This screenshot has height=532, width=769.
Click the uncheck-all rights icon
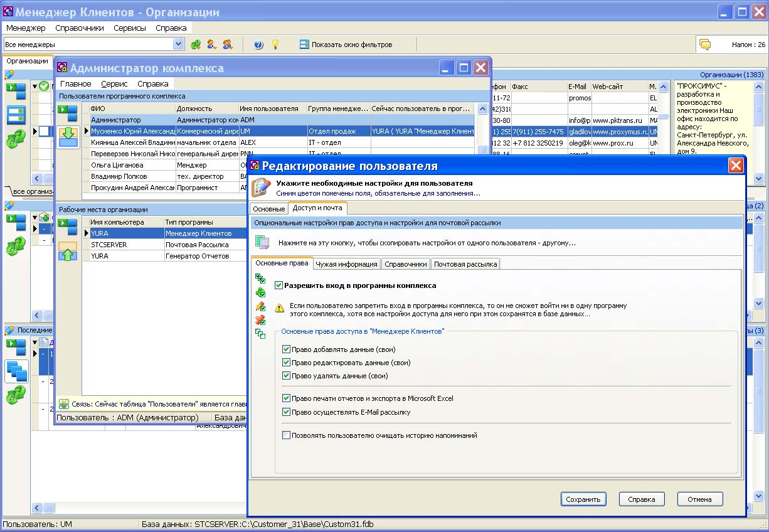tap(260, 334)
